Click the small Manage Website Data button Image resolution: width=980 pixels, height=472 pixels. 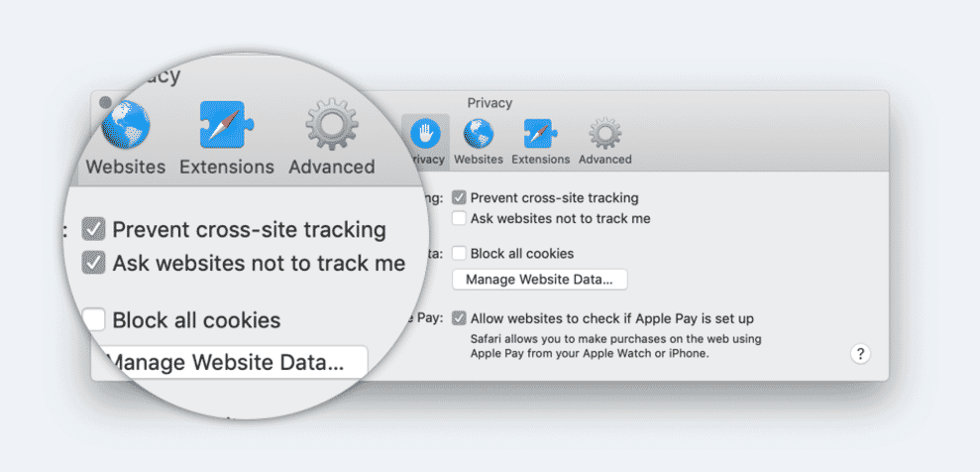point(539,280)
